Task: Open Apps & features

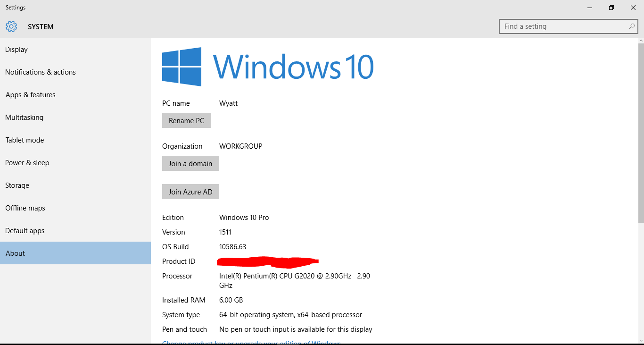Action: click(75, 95)
